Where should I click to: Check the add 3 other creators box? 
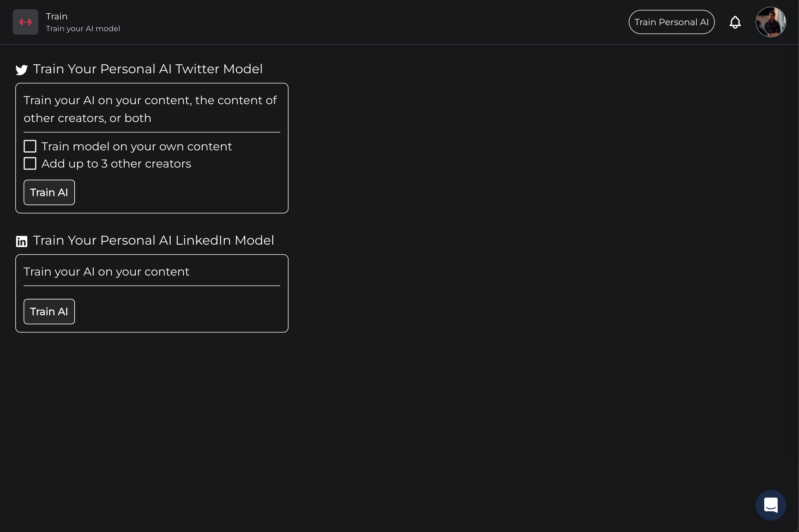point(30,163)
